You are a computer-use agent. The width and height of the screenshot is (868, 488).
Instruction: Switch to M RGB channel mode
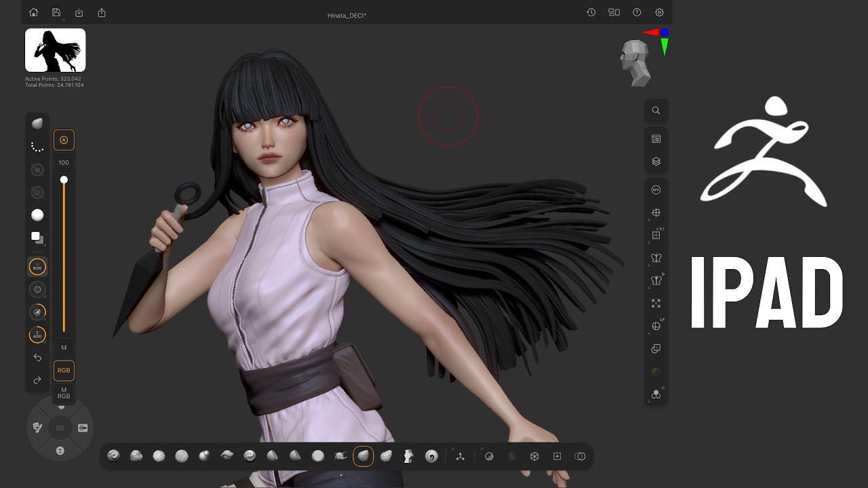point(64,393)
